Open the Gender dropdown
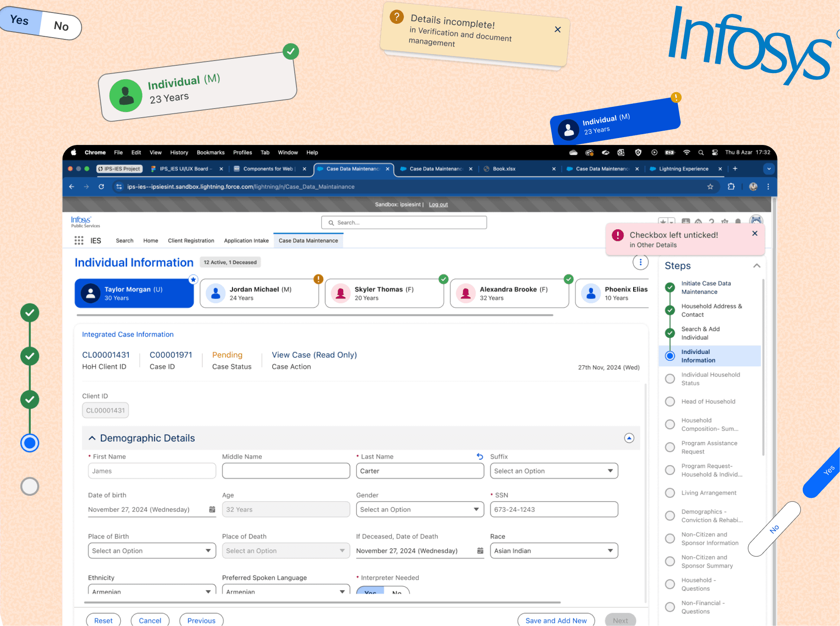This screenshot has height=626, width=840. tap(419, 510)
